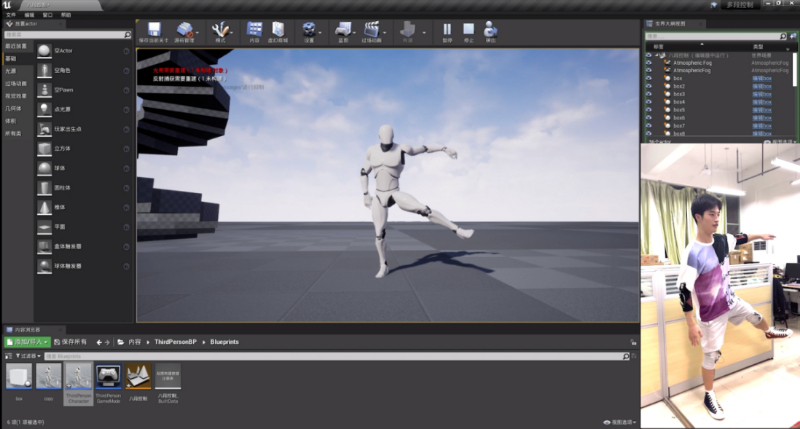Open the Source Control toolbar icon
The image size is (800, 429).
[x=186, y=31]
